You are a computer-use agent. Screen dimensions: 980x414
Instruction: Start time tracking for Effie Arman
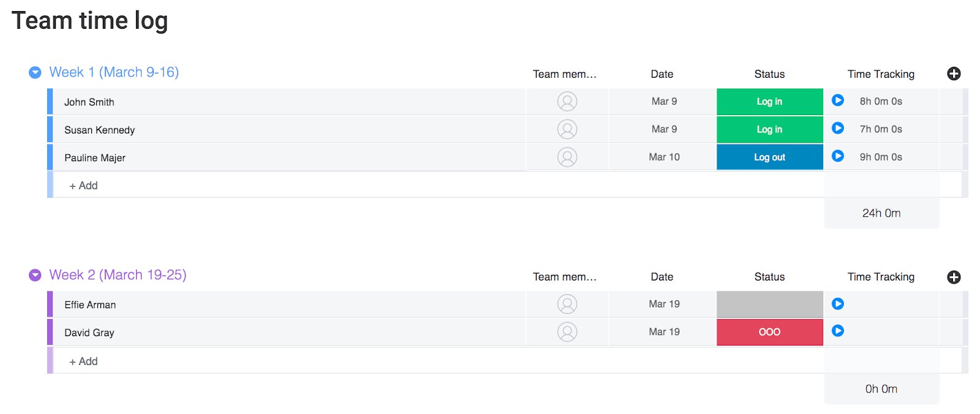(x=838, y=304)
